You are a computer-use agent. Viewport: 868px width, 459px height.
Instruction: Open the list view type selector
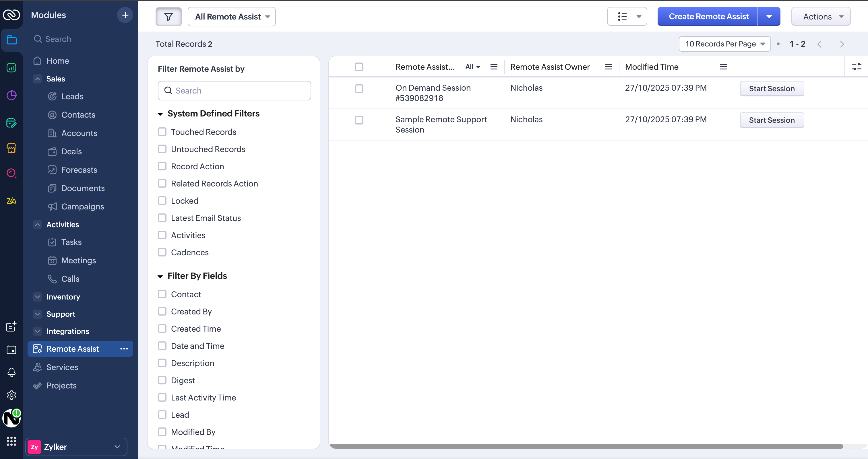(627, 17)
